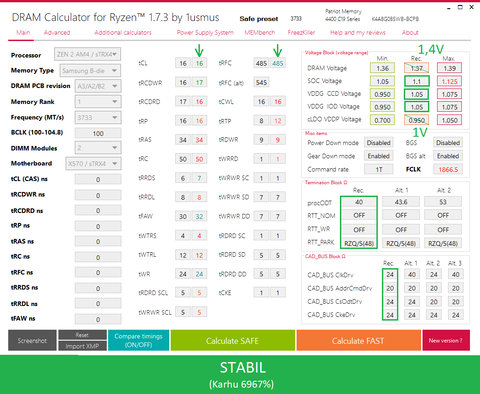
Task: Click the tRC calculated value 50
Action: click(183, 159)
